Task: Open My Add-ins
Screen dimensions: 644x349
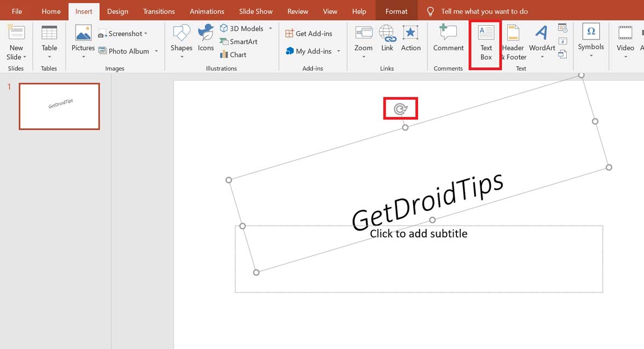Action: pyautogui.click(x=309, y=51)
